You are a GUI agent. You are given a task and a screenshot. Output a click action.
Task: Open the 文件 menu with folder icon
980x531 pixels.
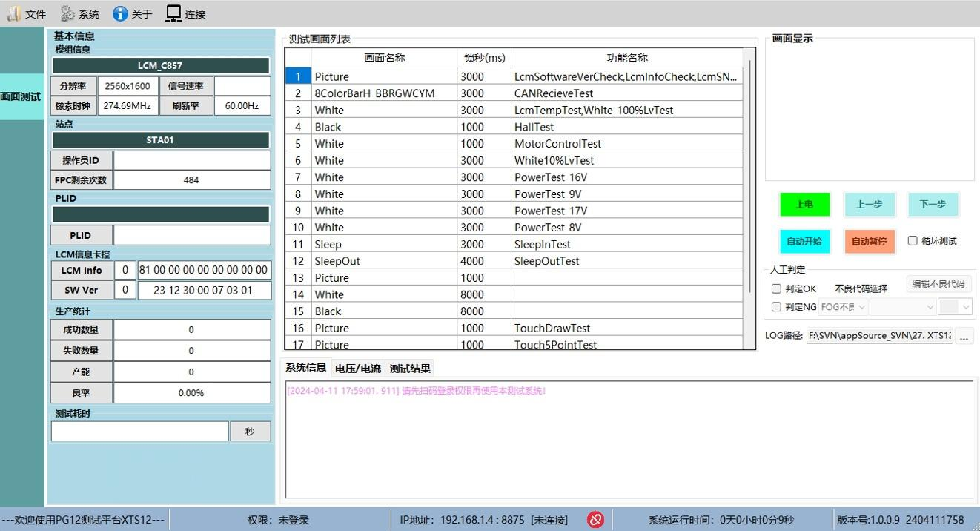coord(26,13)
